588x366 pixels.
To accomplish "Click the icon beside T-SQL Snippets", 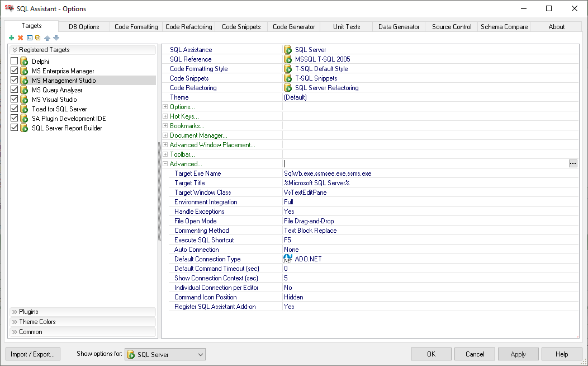I will click(288, 78).
